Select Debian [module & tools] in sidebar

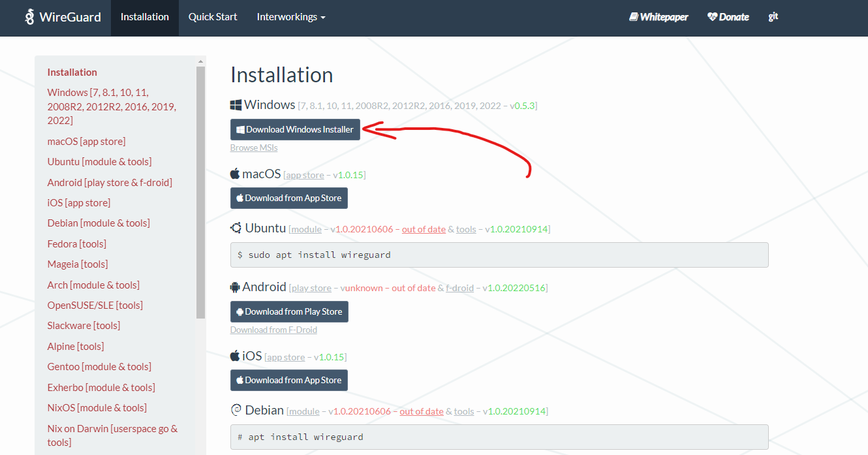[99, 223]
